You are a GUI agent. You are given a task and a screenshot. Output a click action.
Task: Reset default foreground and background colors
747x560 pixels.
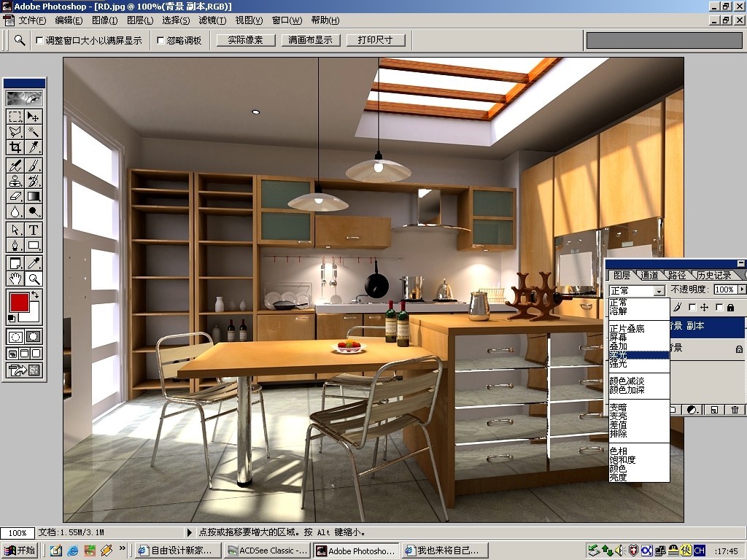click(12, 318)
